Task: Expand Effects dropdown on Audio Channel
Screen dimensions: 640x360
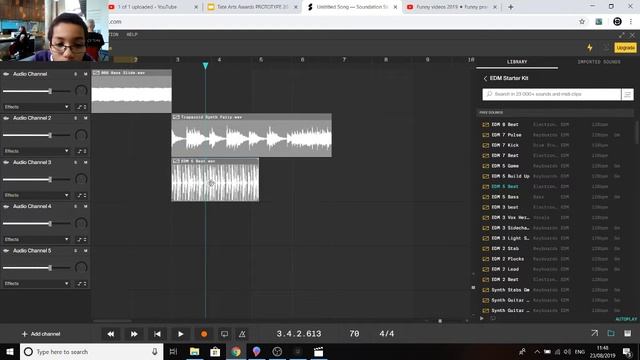Action: click(x=36, y=107)
